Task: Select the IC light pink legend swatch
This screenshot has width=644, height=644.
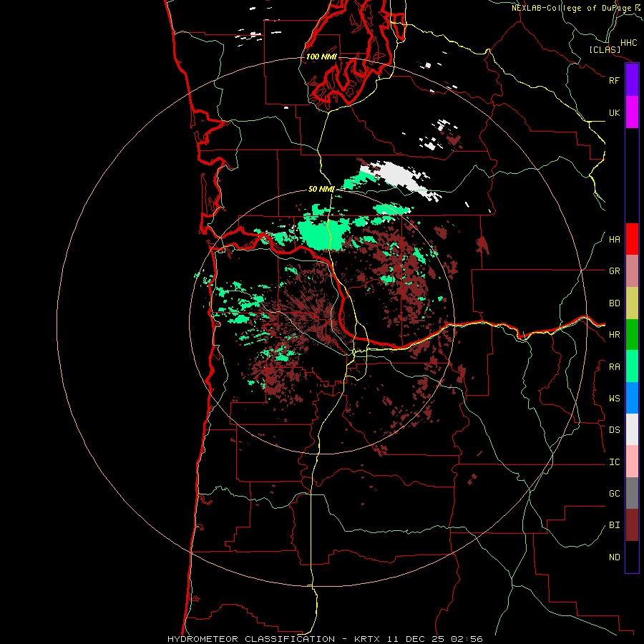Action: [x=632, y=462]
